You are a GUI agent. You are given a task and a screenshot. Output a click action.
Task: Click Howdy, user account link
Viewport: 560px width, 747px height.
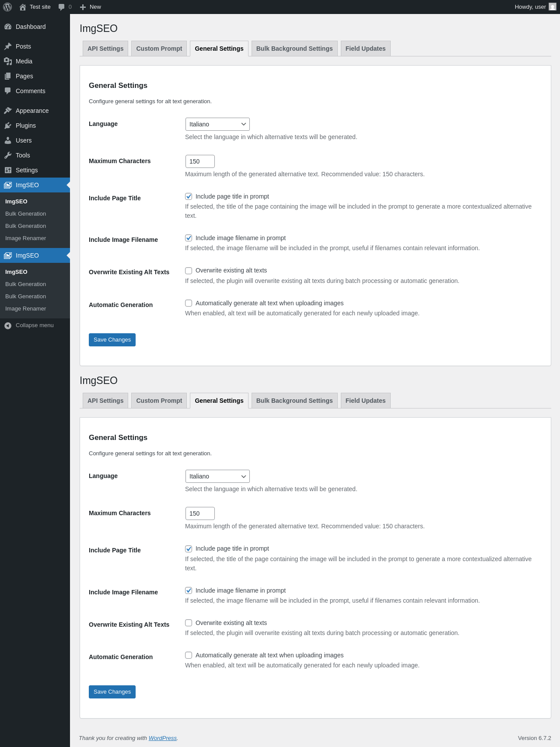pos(535,7)
